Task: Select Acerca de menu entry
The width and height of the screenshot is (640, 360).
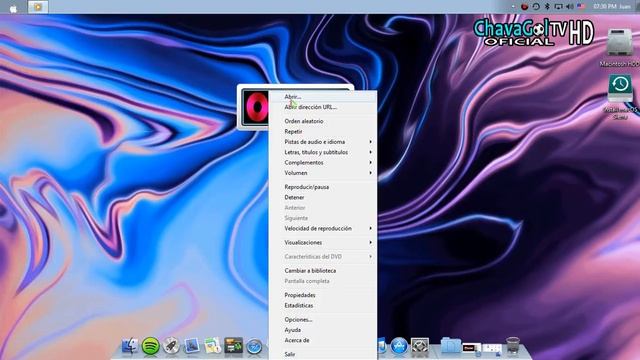Action: pyautogui.click(x=323, y=340)
